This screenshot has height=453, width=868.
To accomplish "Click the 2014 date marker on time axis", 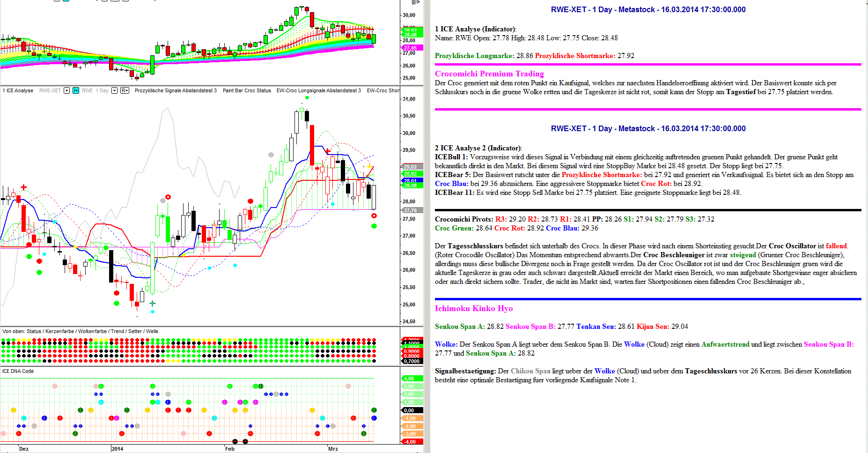I will [x=118, y=449].
